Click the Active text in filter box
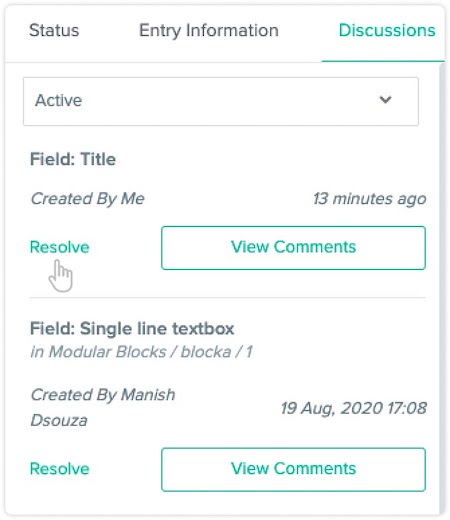Image resolution: width=450 pixels, height=520 pixels. (x=58, y=101)
